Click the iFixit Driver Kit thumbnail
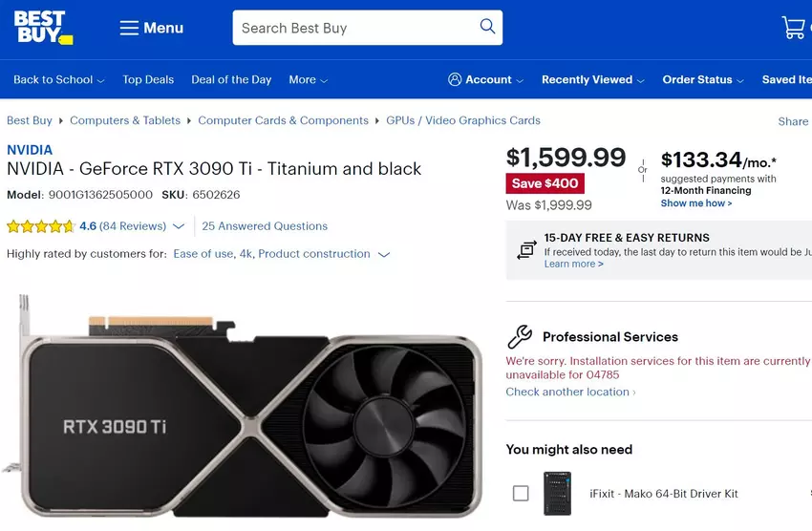The height and width of the screenshot is (531, 812). click(x=557, y=493)
